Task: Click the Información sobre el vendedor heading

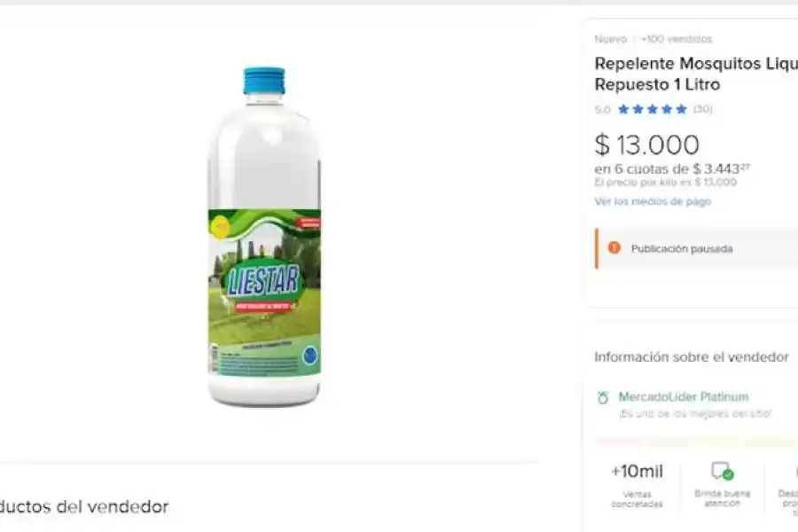Action: pyautogui.click(x=691, y=357)
